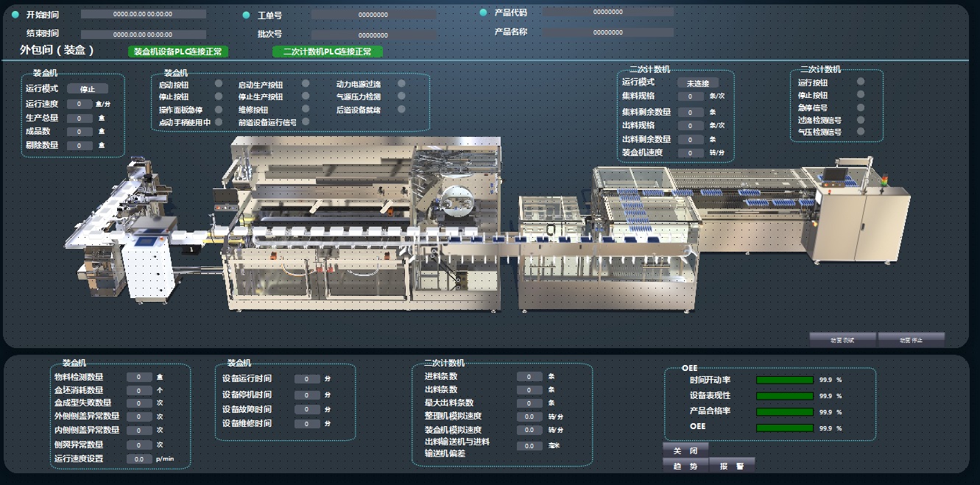Click the 设备维修时间 value field

click(307, 424)
